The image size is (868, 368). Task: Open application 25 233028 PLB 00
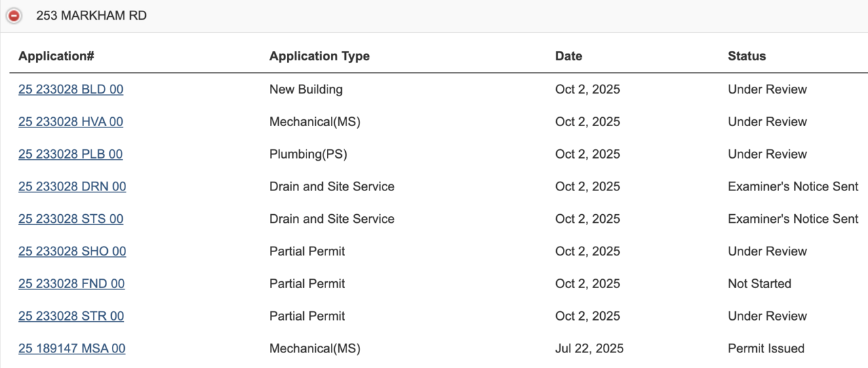click(x=71, y=155)
